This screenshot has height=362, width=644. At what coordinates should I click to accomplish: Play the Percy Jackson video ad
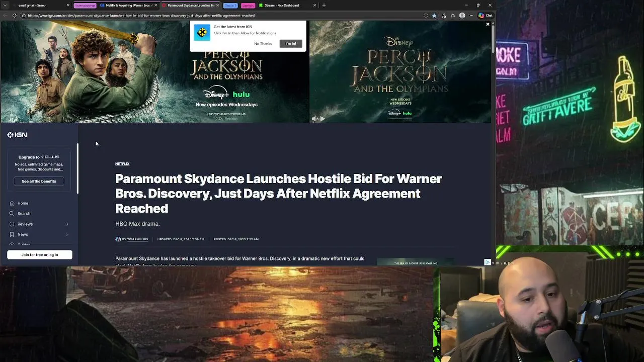pos(323,119)
